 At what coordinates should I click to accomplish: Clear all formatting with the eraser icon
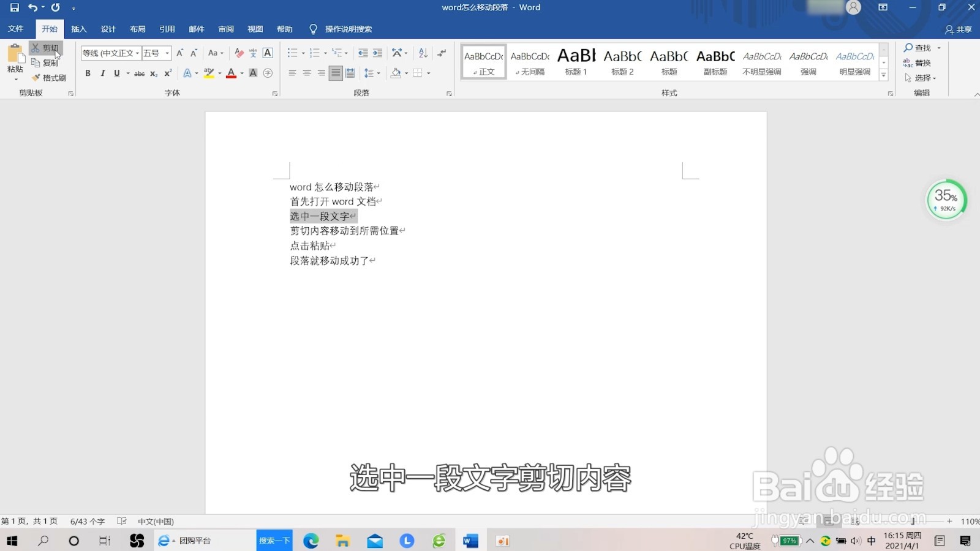click(239, 53)
